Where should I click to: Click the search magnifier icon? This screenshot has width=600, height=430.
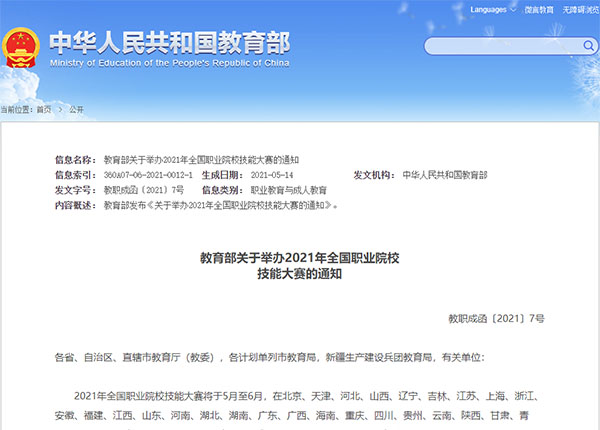tap(589, 46)
